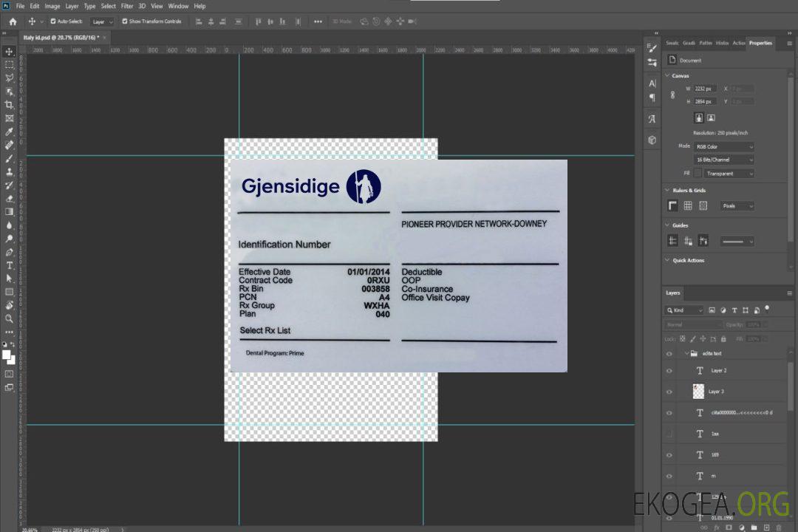Switch to the History panel tab
This screenshot has height=532, width=798.
pos(723,43)
